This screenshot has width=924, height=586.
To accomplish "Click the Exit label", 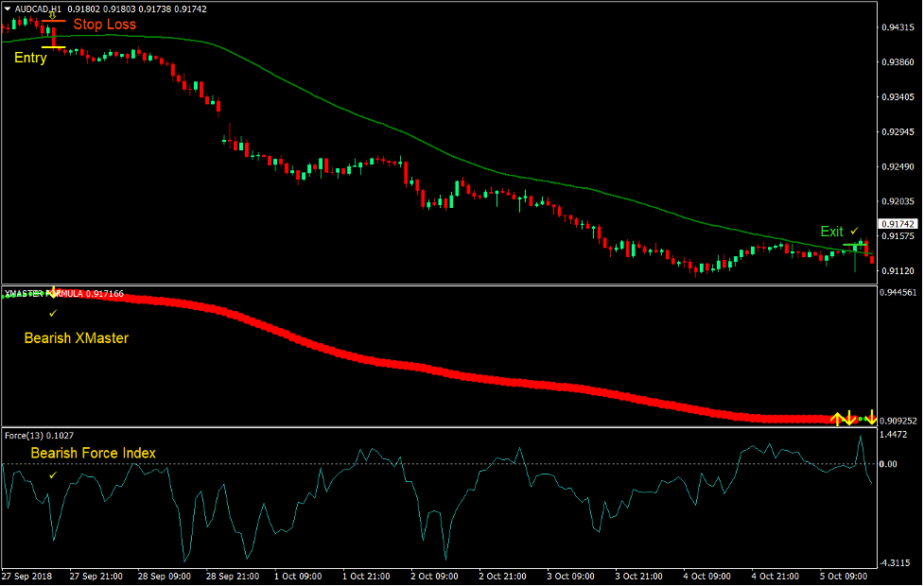I will click(830, 231).
